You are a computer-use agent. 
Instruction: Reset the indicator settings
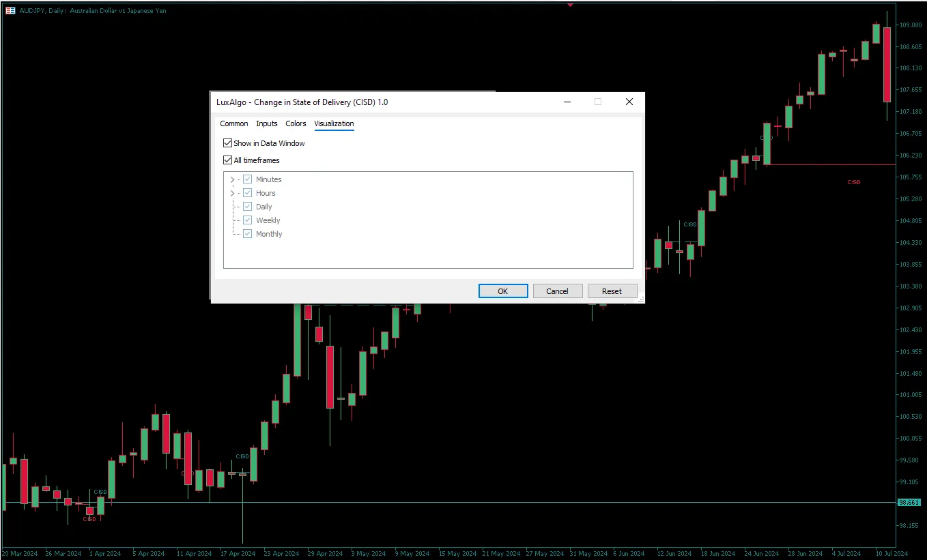tap(612, 291)
